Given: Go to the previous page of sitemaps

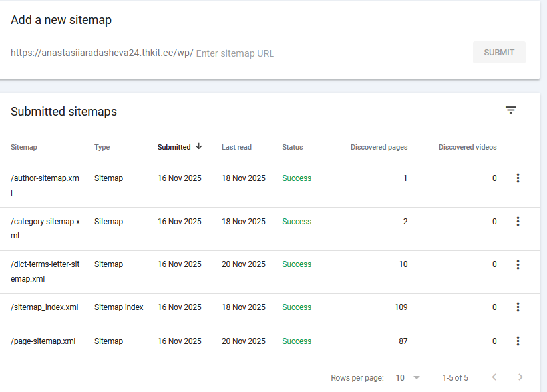Looking at the screenshot, I should (494, 377).
